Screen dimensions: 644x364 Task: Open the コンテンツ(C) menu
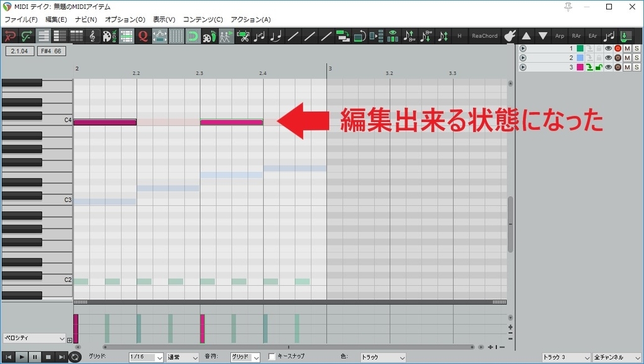click(x=203, y=19)
